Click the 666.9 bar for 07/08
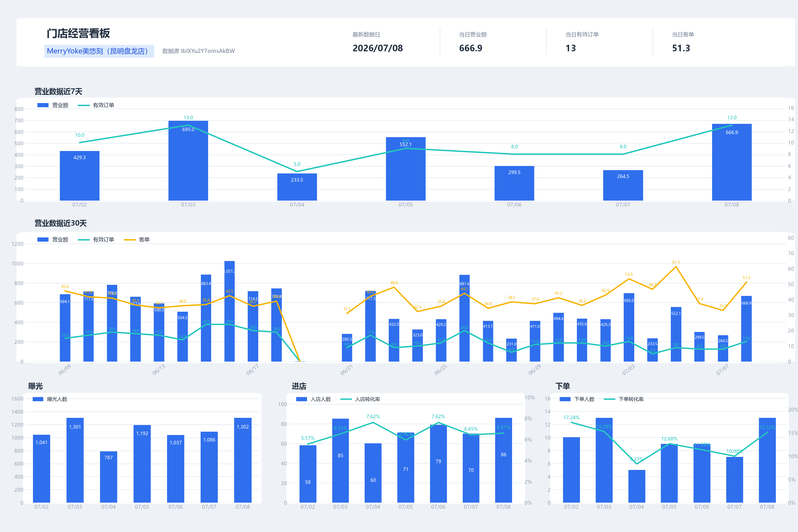Image resolution: width=798 pixels, height=532 pixels. (732, 162)
